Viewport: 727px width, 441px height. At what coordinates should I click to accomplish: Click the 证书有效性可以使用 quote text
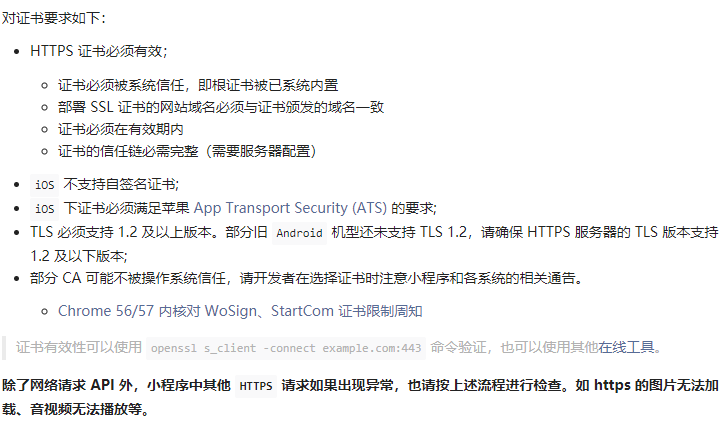[79, 347]
